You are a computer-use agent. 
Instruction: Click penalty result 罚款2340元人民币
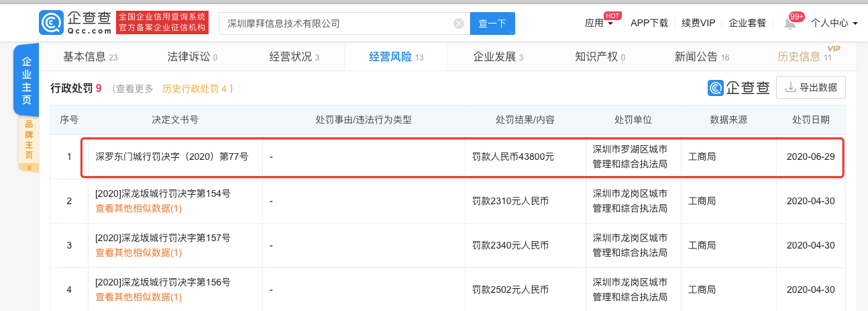click(x=510, y=245)
